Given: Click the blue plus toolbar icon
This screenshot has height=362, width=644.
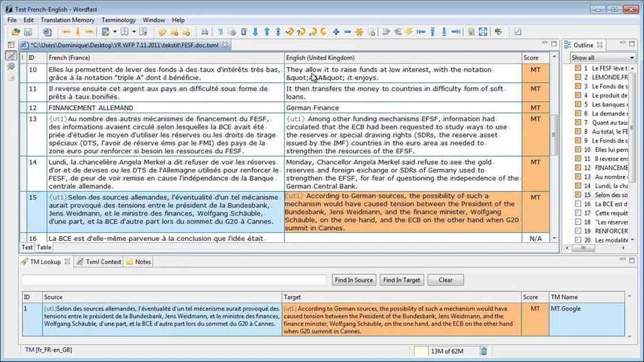Looking at the screenshot, I should pos(336,32).
